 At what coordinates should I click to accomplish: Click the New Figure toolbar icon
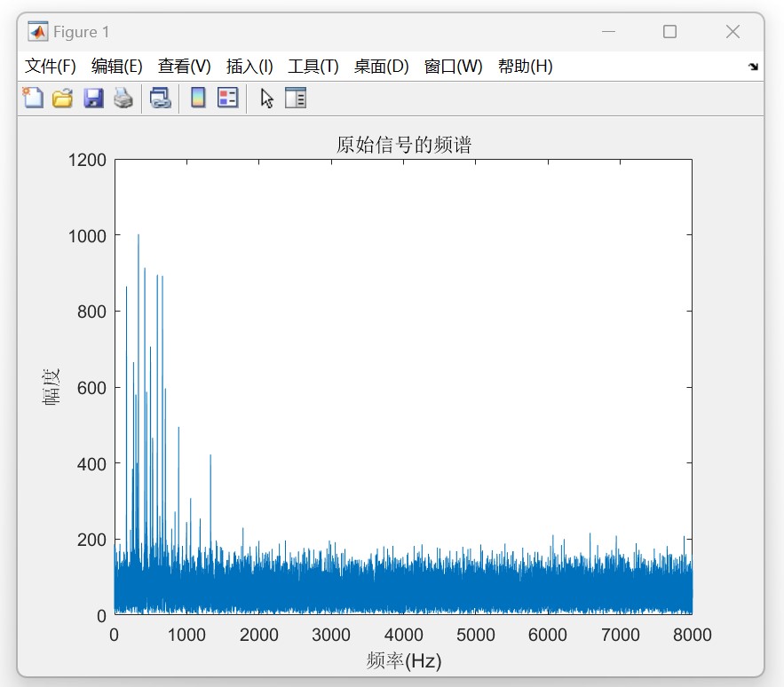tap(33, 98)
